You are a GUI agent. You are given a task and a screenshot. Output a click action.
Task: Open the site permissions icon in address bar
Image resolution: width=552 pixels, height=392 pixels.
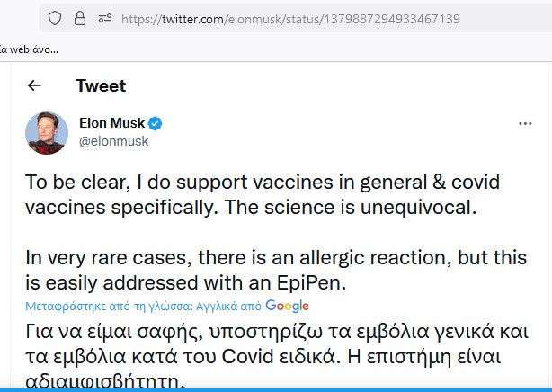pos(105,18)
